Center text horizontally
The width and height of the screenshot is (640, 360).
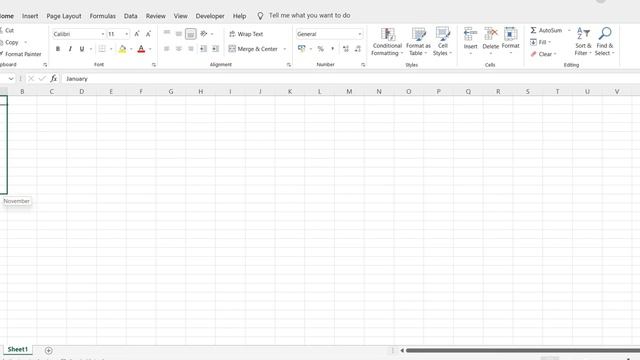(178, 49)
